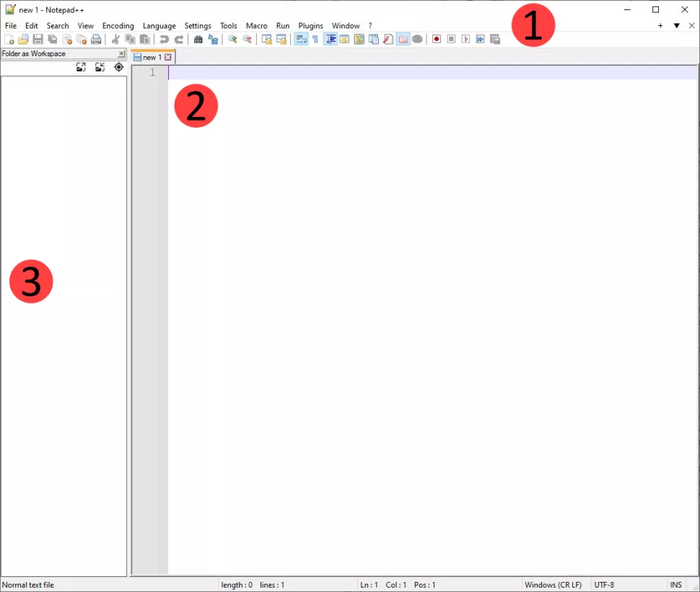Open user defined language dialog icon
The image size is (700, 592).
344,39
